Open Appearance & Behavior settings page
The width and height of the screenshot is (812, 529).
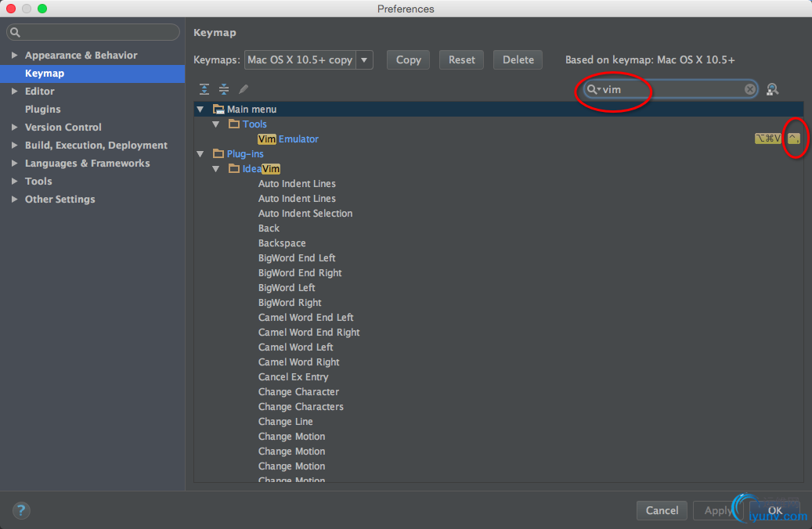pyautogui.click(x=81, y=55)
